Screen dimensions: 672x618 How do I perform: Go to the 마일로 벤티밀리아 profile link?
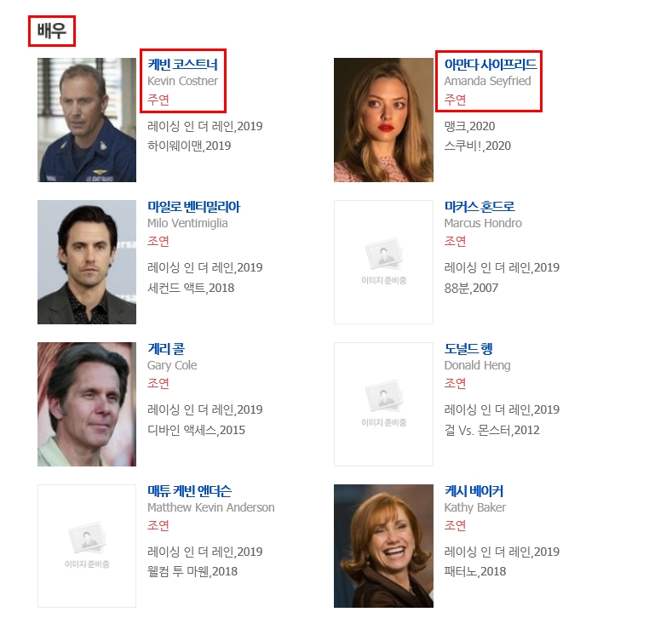[193, 207]
